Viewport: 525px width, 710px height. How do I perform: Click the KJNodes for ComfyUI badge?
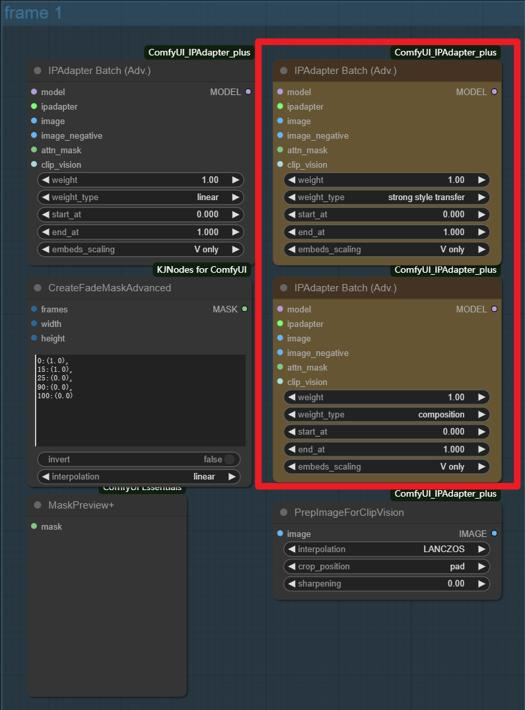(x=202, y=270)
